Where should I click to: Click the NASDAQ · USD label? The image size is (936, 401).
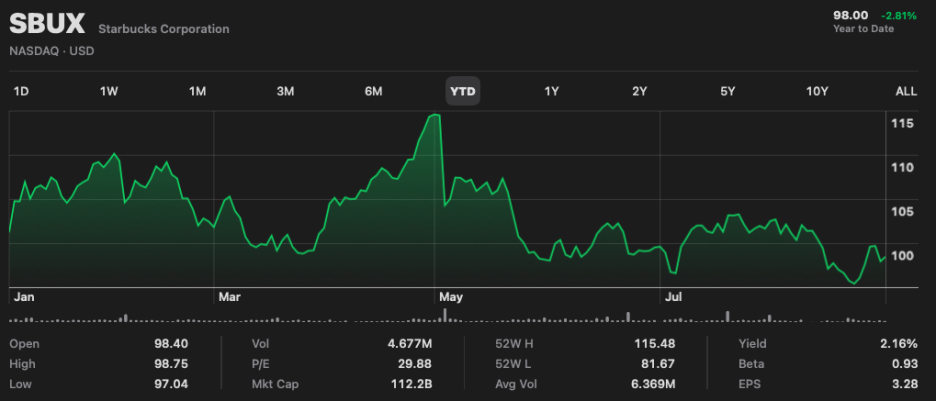(x=52, y=51)
